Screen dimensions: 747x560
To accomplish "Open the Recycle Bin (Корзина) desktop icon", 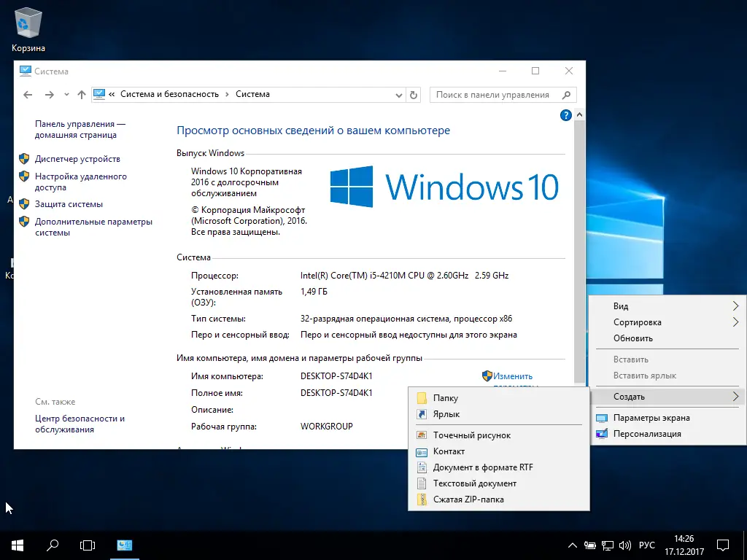I will (28, 29).
